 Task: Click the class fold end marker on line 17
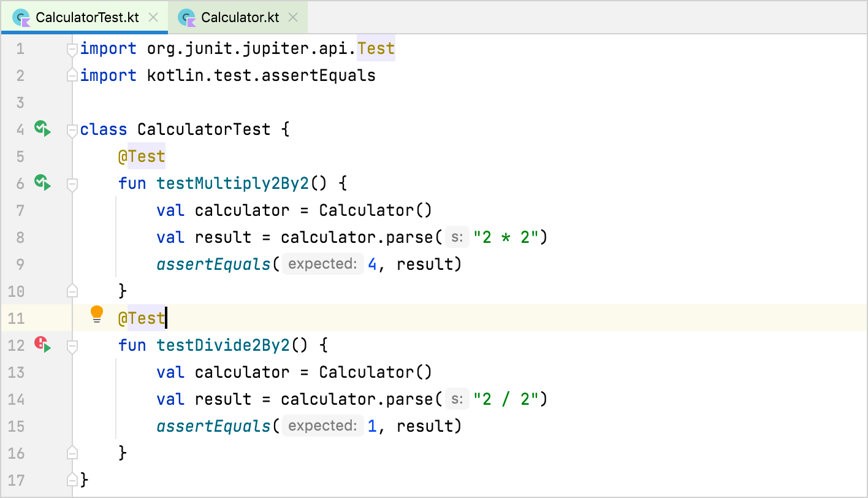[72, 478]
